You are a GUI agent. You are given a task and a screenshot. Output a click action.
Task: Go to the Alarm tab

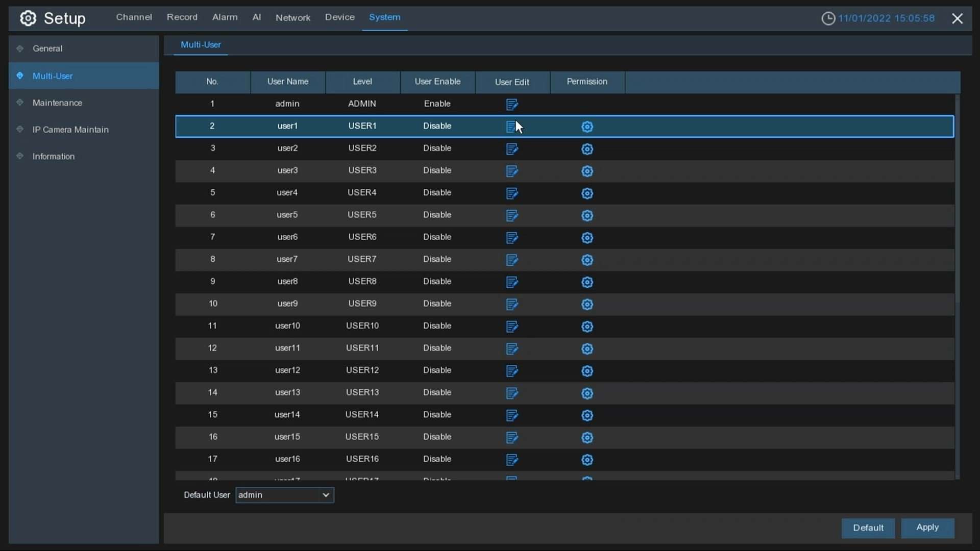(x=225, y=17)
